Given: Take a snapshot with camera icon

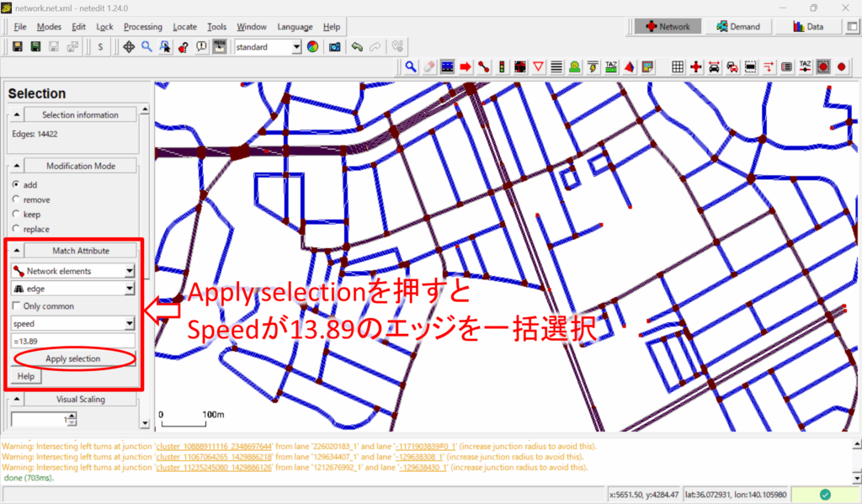Looking at the screenshot, I should (x=334, y=47).
